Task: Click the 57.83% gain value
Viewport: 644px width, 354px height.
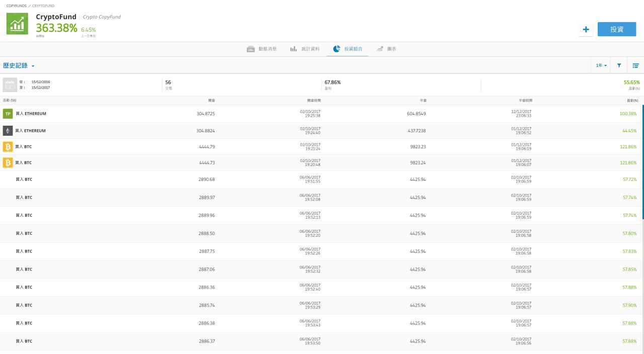Action: (x=629, y=251)
